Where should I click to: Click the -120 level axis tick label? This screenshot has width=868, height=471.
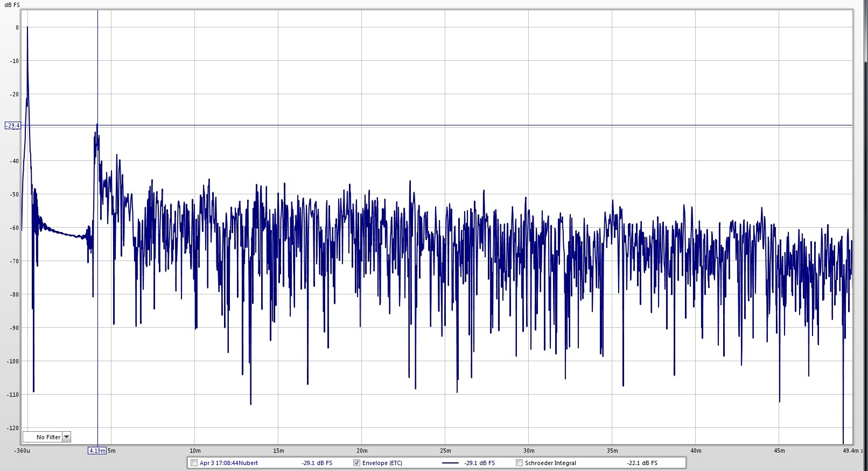(x=13, y=428)
